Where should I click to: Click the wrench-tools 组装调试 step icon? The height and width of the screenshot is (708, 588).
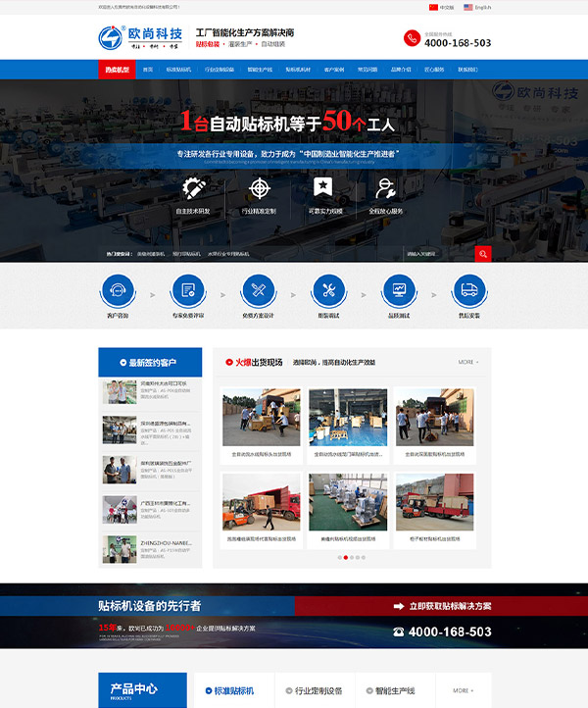[x=329, y=290]
